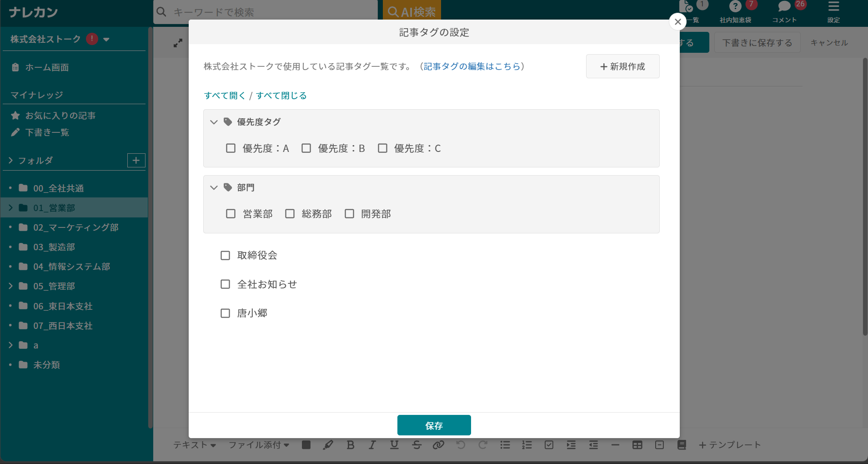Open the 社内知恵袋 help icon
Image resolution: width=868 pixels, height=464 pixels.
coord(735,6)
